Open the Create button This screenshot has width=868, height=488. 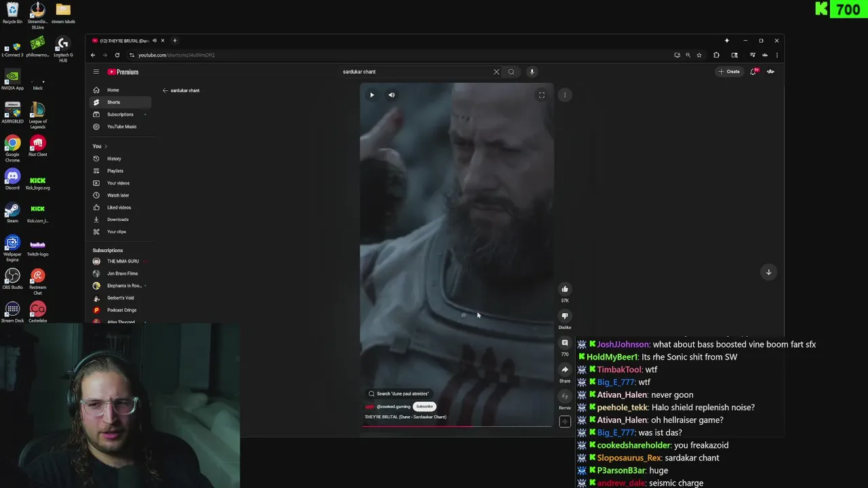coord(729,72)
